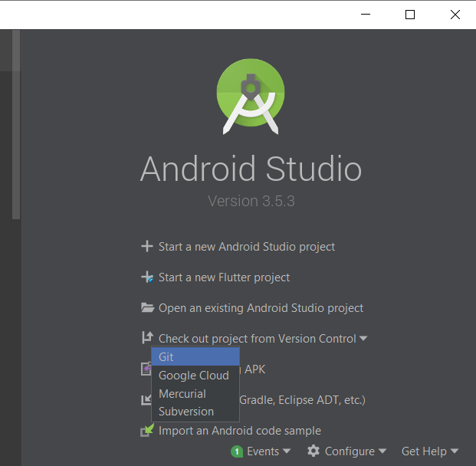
Task: Open an existing Android Studio project
Action: point(261,308)
